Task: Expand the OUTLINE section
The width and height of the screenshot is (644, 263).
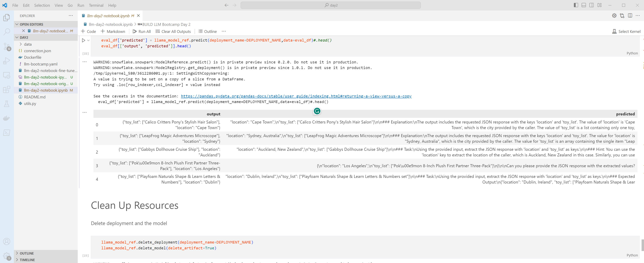Action: 46,253
